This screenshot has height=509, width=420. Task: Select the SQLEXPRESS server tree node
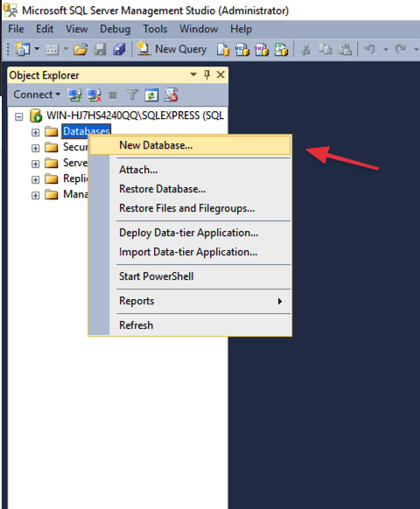[135, 115]
